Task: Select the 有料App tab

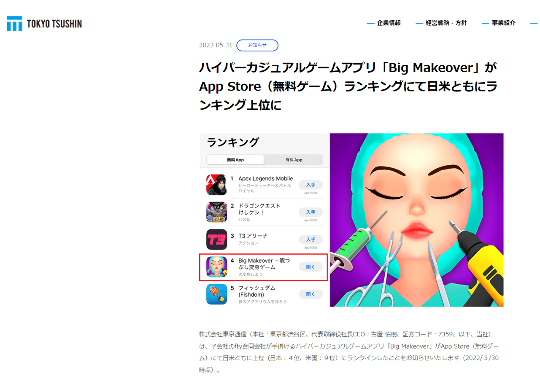Action: click(294, 160)
